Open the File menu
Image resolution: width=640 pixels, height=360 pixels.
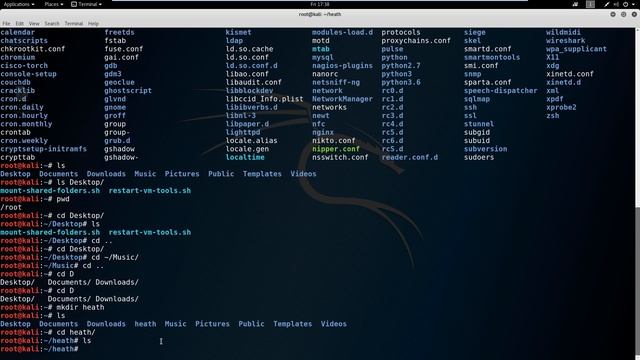coord(6,24)
